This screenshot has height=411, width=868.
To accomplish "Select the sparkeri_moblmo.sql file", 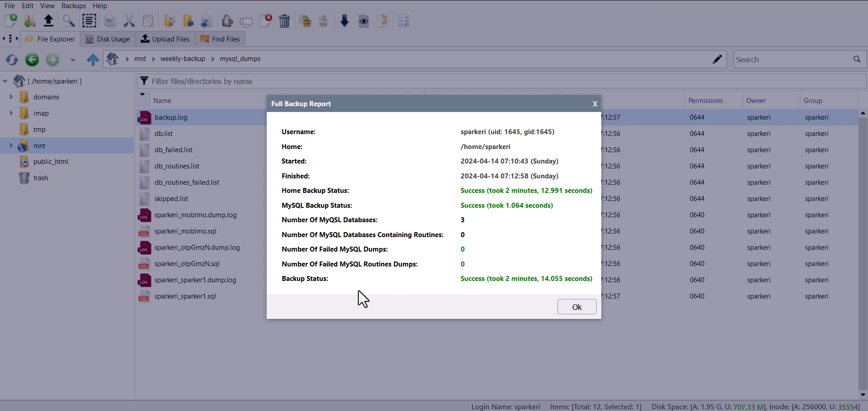I will click(185, 231).
